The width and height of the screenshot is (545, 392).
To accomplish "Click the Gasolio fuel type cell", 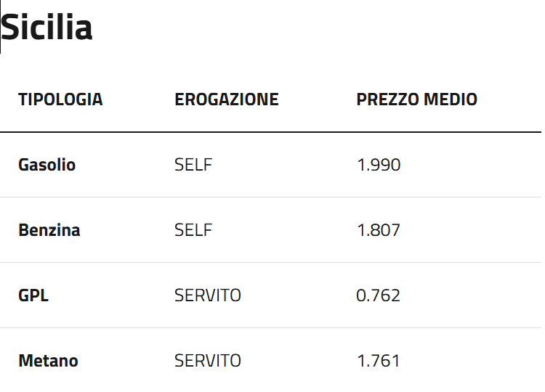I will (47, 165).
